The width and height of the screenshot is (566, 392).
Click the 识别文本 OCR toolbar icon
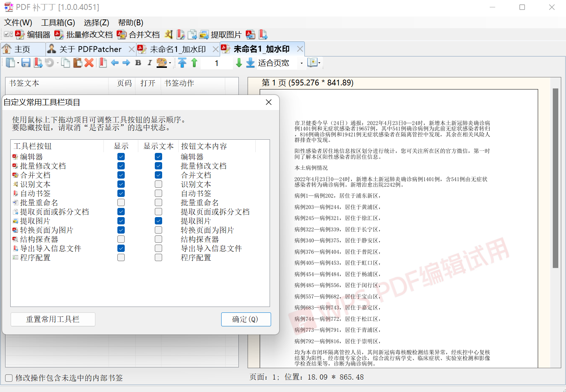click(169, 34)
